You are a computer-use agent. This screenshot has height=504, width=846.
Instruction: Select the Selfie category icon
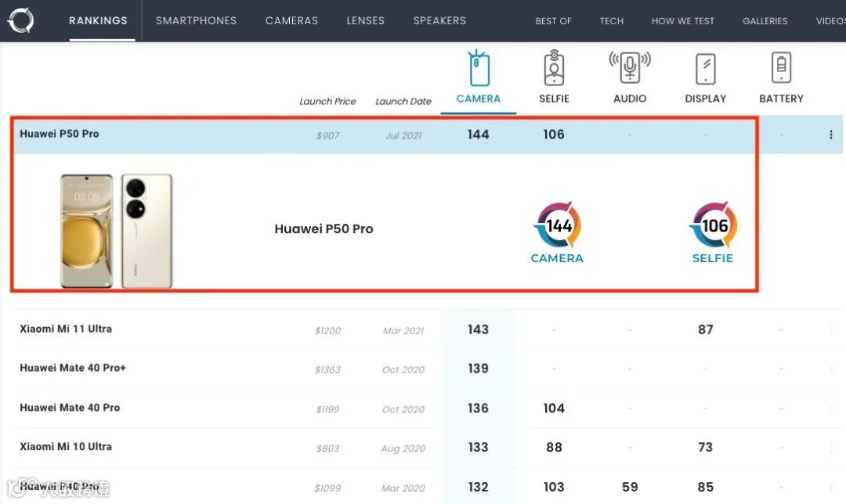[x=554, y=68]
